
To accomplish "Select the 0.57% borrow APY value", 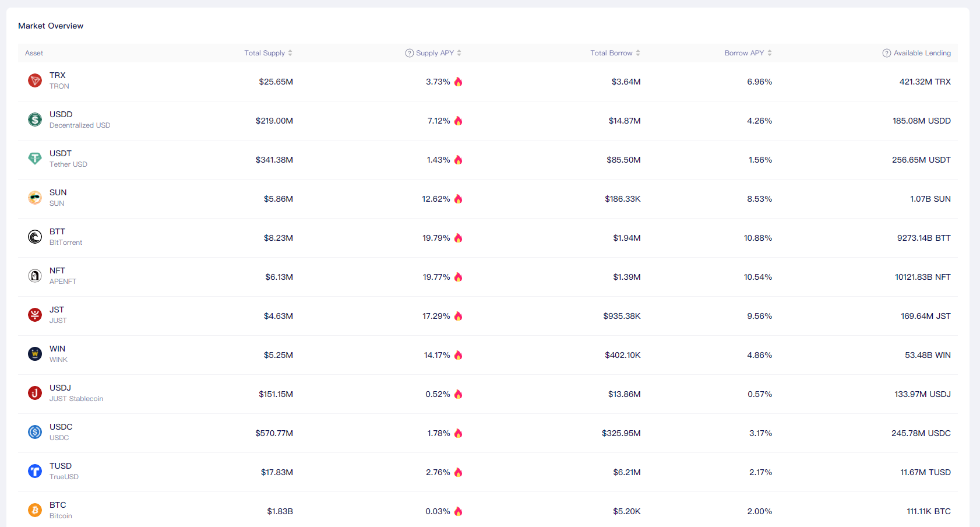I will click(x=760, y=394).
